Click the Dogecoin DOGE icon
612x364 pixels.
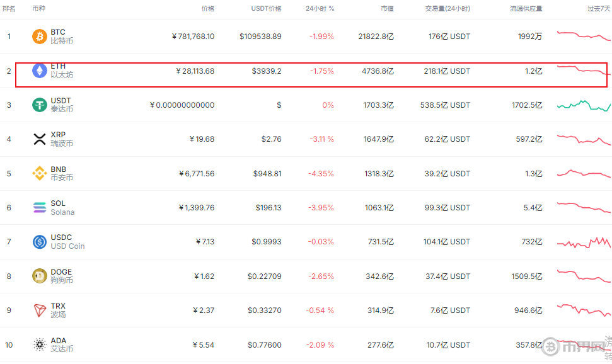tap(40, 276)
